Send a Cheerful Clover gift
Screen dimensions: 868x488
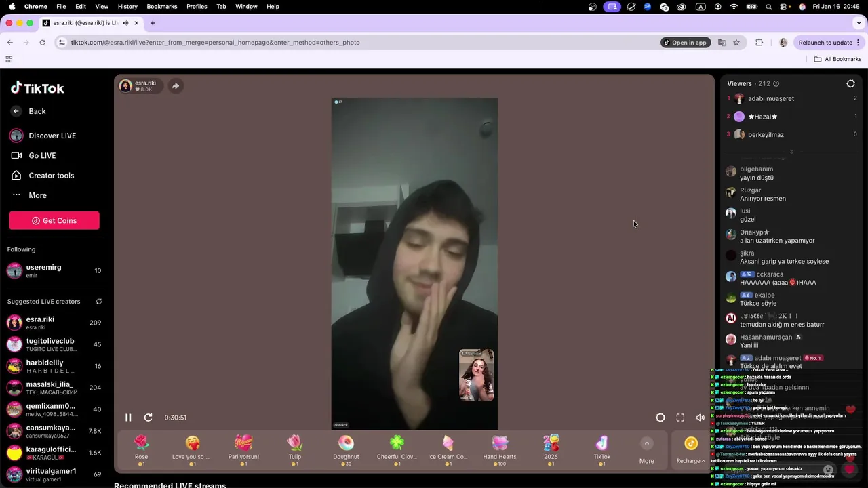pos(397,450)
